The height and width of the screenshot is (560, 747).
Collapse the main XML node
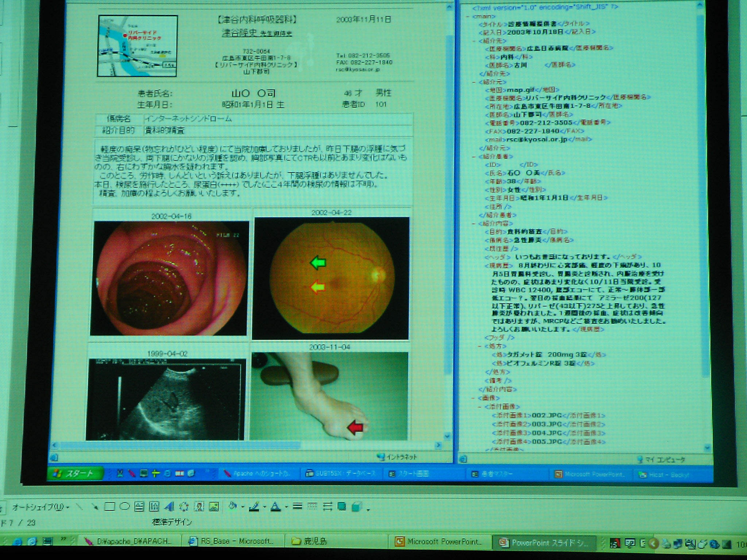pos(468,16)
